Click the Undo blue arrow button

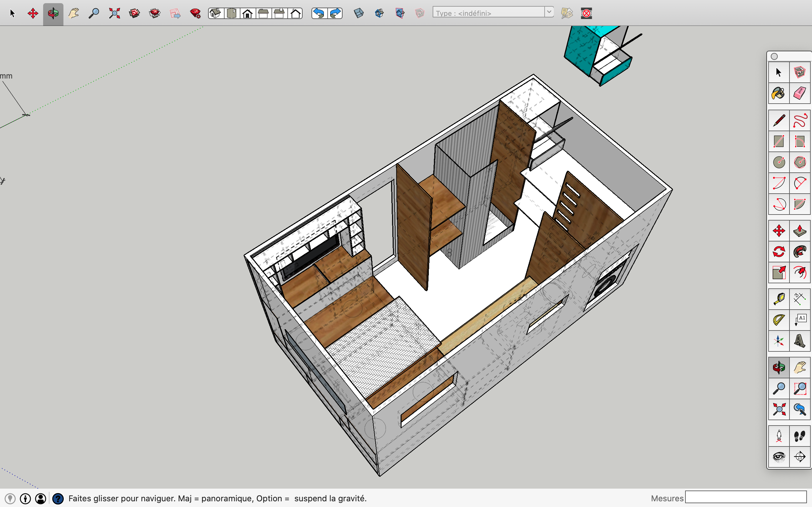[319, 13]
